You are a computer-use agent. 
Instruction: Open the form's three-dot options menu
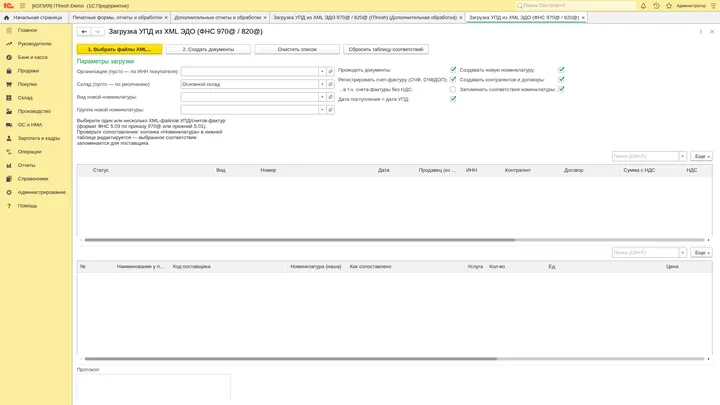click(701, 32)
